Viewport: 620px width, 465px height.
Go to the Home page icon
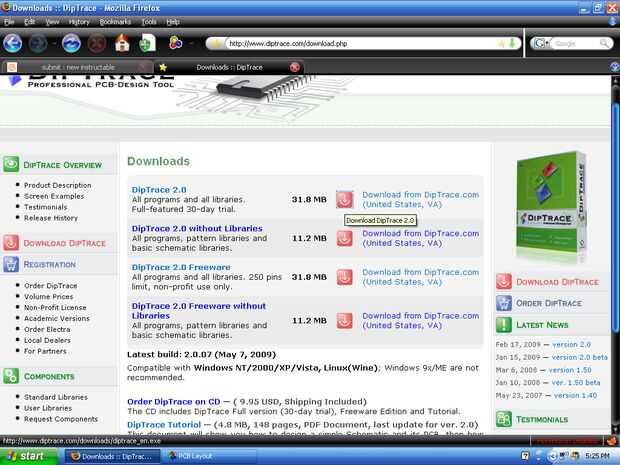(x=122, y=43)
